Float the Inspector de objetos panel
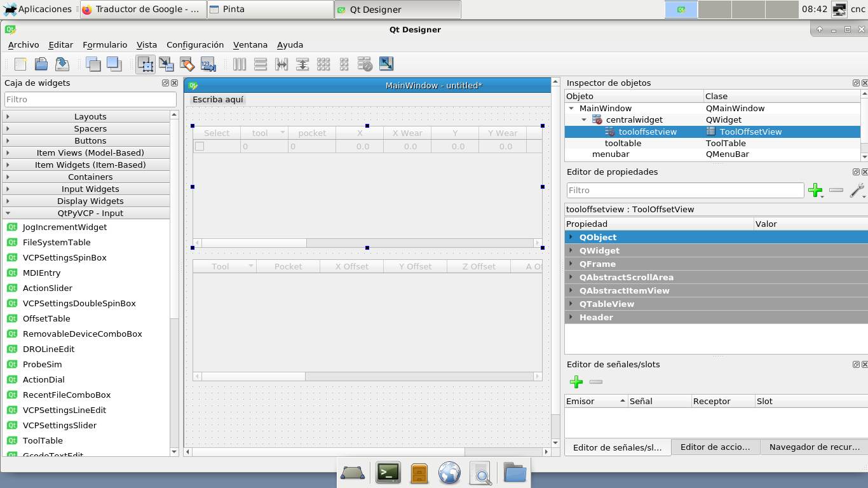 coord(856,83)
